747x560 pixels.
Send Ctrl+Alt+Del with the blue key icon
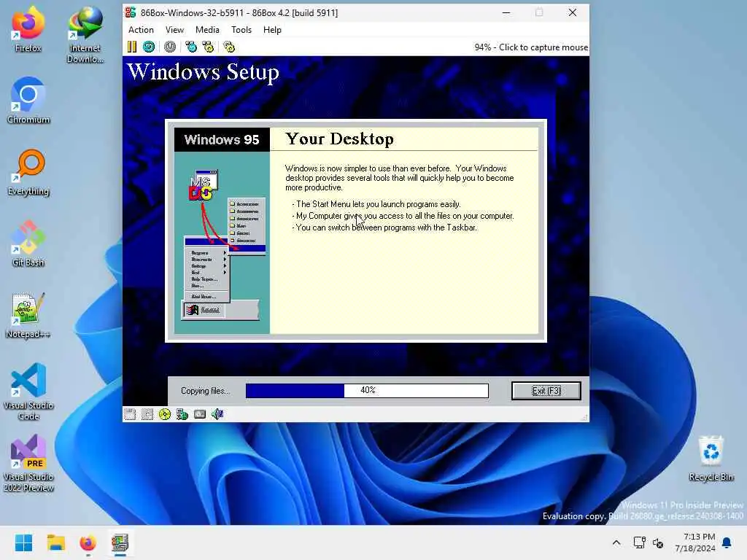(x=191, y=47)
